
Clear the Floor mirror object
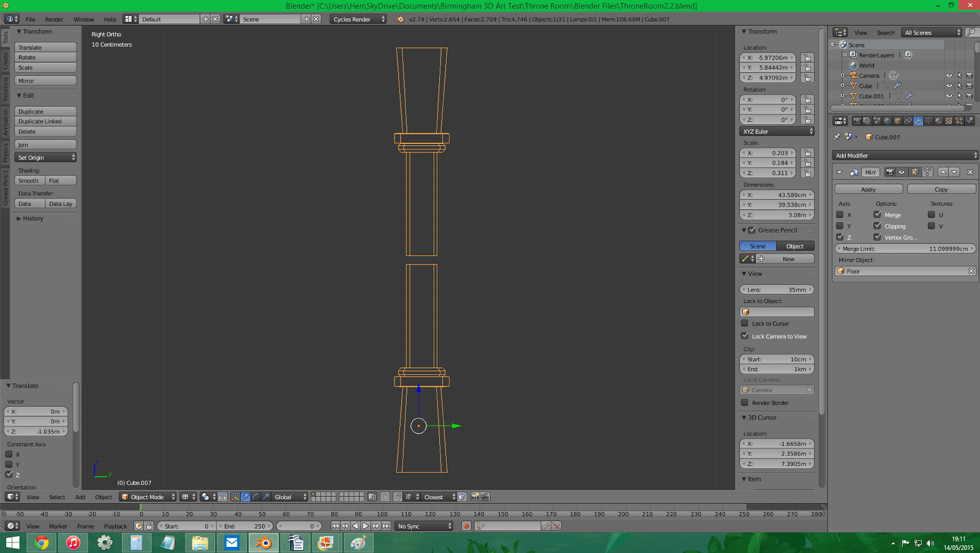click(971, 271)
